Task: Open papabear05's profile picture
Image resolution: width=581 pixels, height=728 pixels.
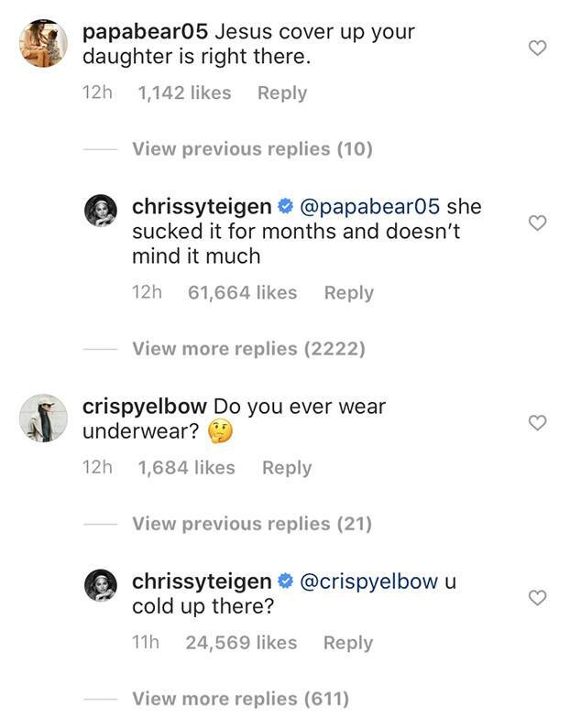Action: (43, 43)
